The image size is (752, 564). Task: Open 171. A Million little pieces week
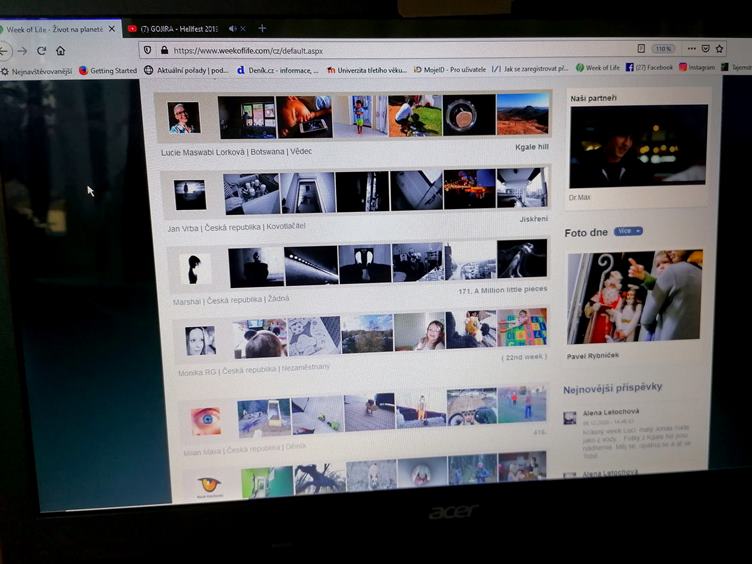[502, 290]
